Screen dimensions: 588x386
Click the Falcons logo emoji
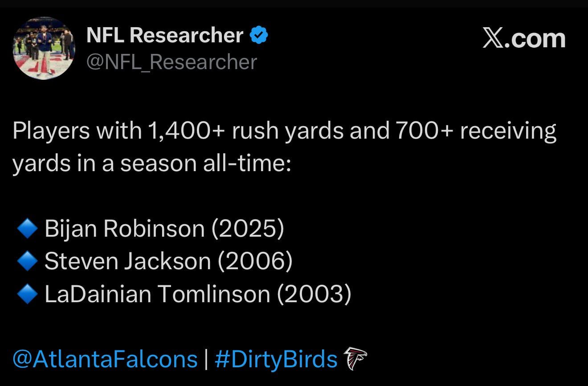click(355, 358)
